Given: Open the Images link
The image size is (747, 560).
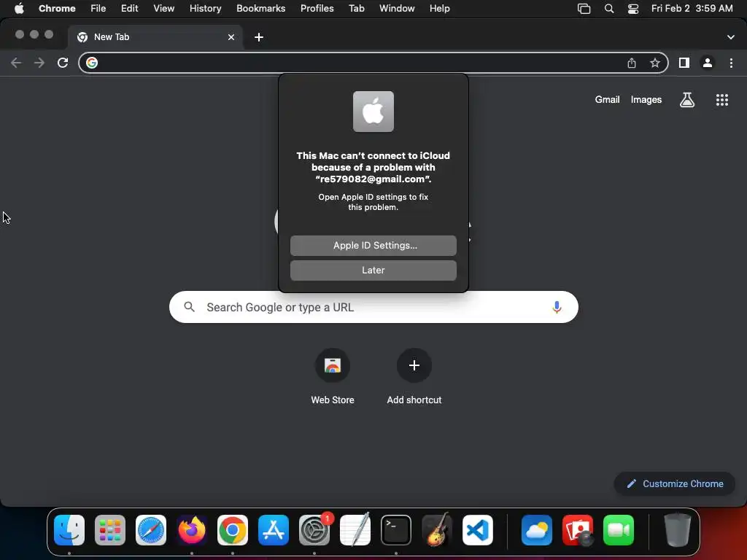Looking at the screenshot, I should 646,99.
